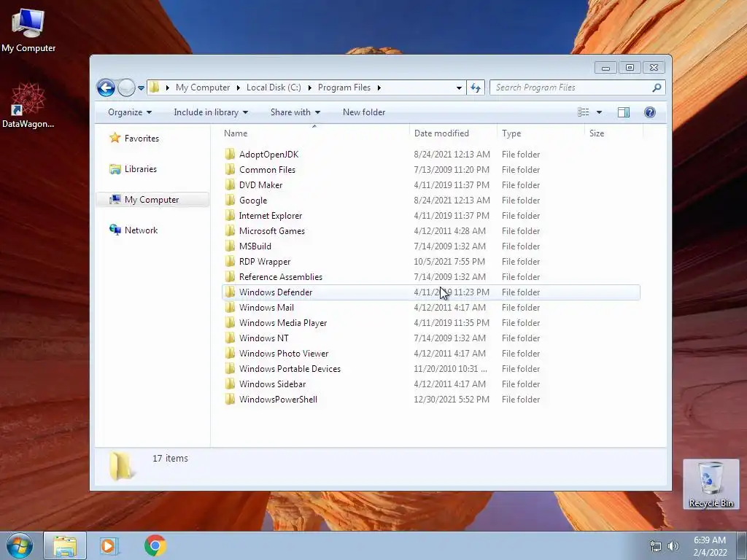Screen dimensions: 747x560
Task: Expand the arrow after Local Disk (C:)
Action: (x=309, y=87)
